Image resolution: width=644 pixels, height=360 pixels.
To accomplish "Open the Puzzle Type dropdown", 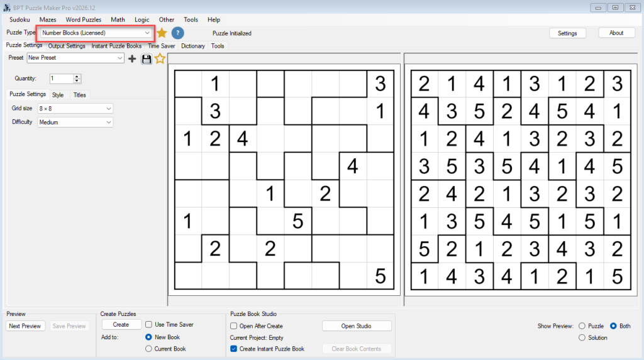I will point(96,33).
